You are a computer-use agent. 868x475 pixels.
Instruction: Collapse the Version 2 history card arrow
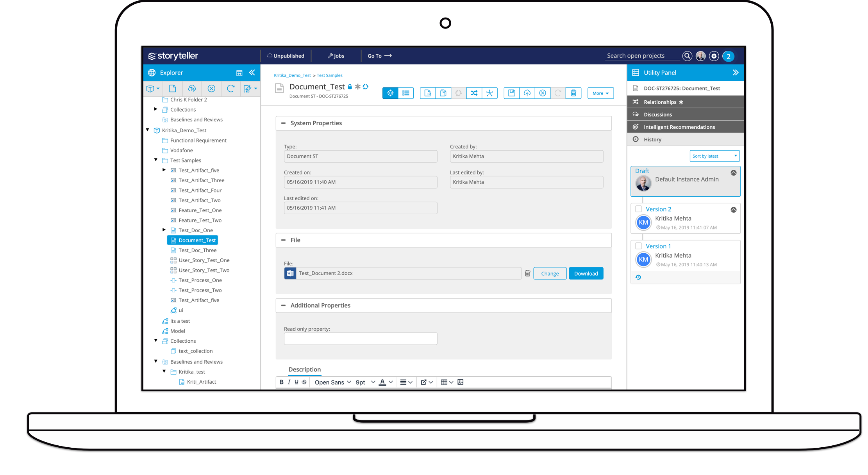click(734, 210)
